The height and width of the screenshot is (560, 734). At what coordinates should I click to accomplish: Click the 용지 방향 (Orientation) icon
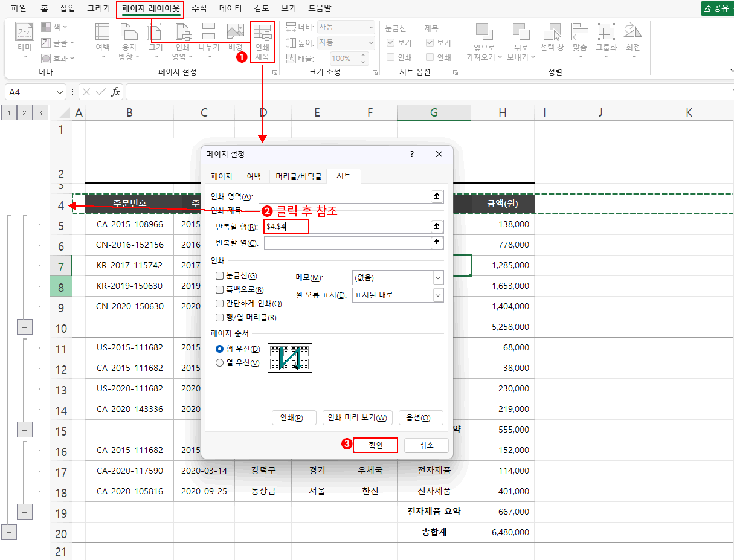(129, 40)
